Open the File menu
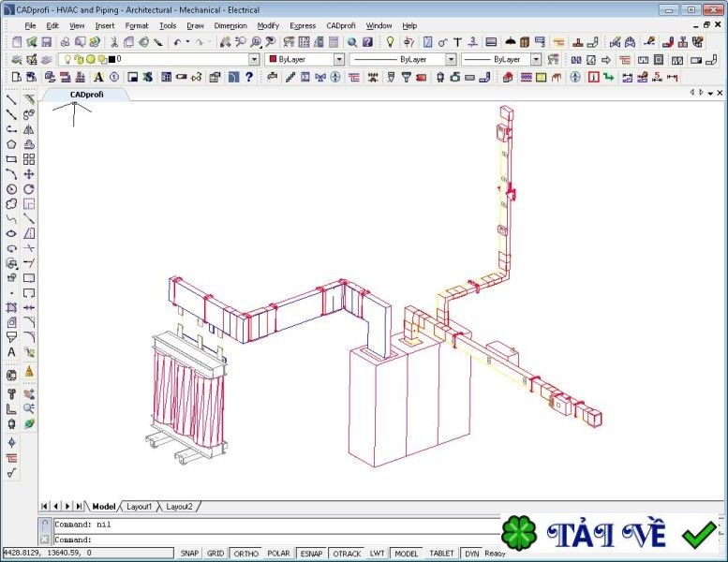Image resolution: width=728 pixels, height=562 pixels. point(30,25)
